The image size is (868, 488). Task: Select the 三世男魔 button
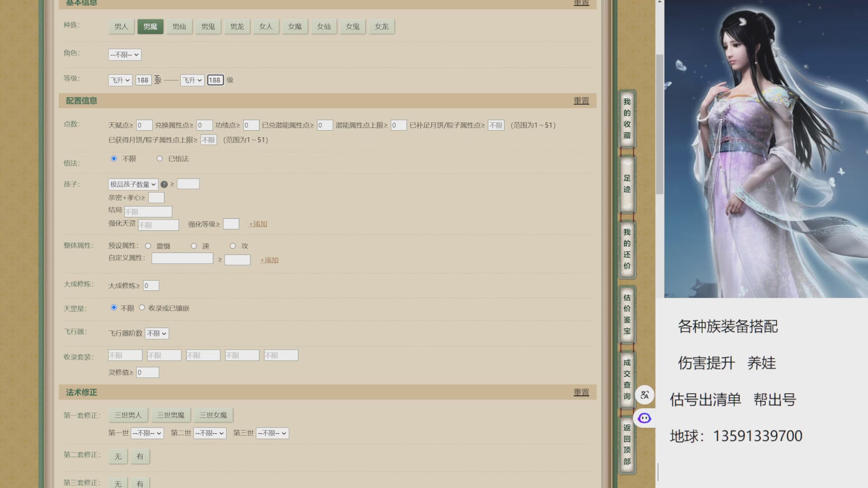coord(171,415)
